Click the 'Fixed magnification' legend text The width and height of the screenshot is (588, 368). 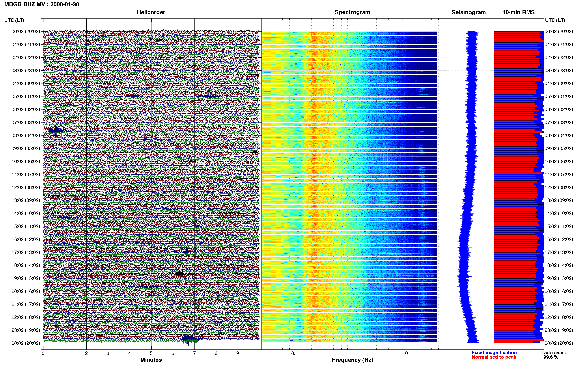click(x=494, y=352)
